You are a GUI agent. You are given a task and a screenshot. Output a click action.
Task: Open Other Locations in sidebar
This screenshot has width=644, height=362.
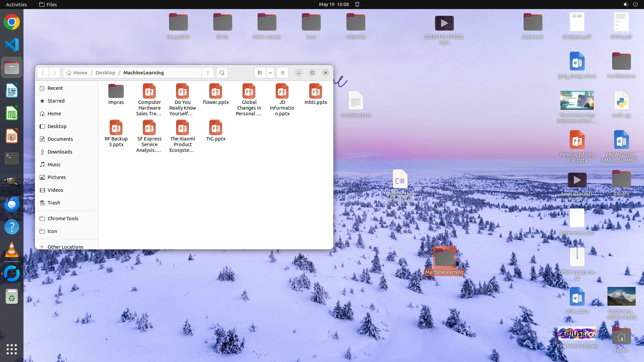point(65,247)
